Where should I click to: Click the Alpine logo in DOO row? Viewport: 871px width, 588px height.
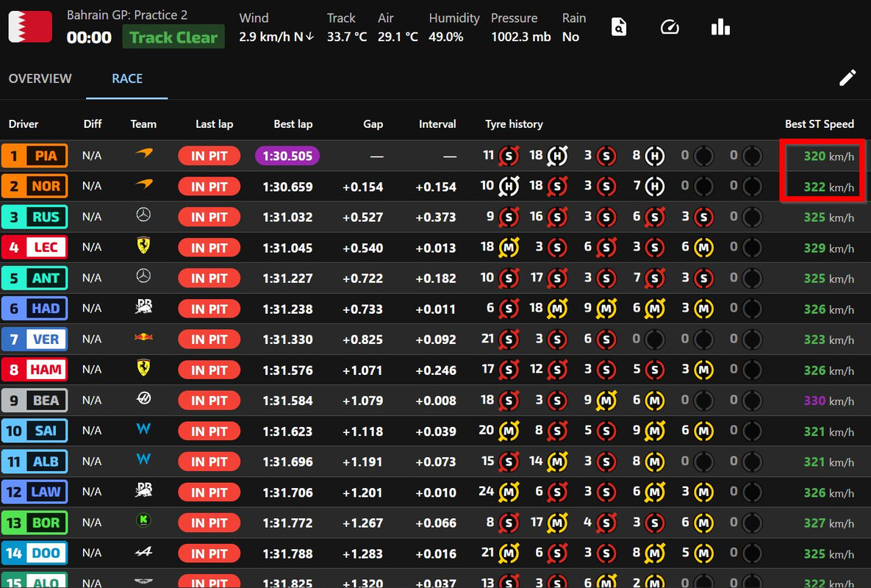(143, 551)
